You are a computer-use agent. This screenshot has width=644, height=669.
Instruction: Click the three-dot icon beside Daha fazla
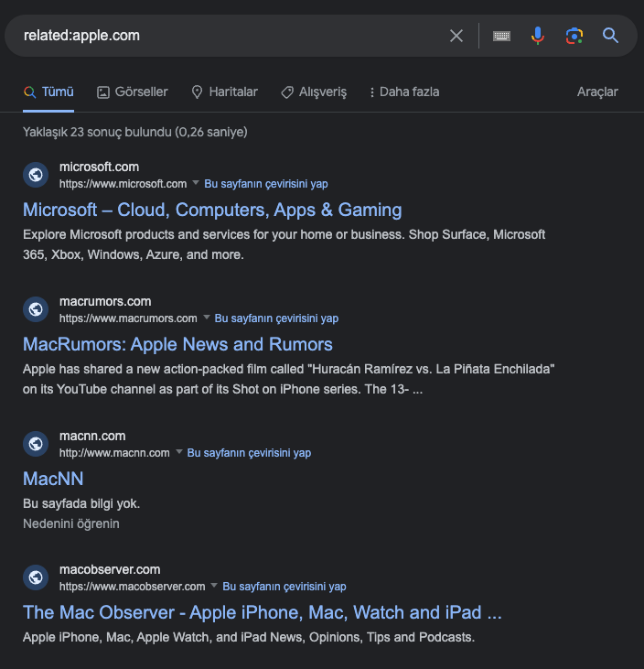tap(372, 92)
